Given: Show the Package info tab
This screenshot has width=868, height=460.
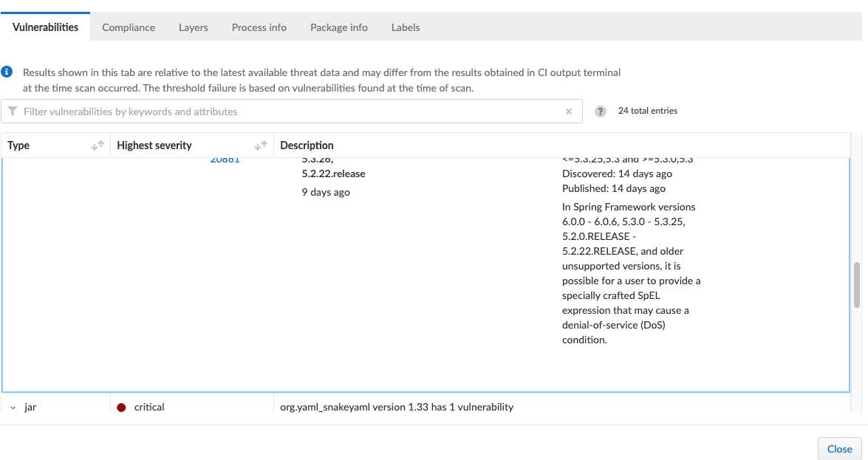Looking at the screenshot, I should coord(339,27).
